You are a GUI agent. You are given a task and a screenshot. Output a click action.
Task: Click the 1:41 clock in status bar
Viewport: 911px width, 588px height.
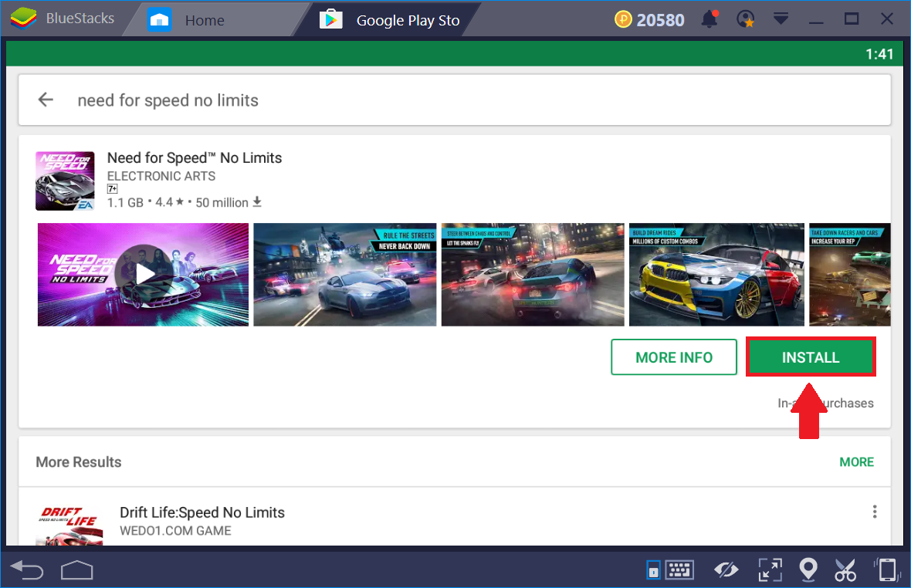tap(879, 54)
